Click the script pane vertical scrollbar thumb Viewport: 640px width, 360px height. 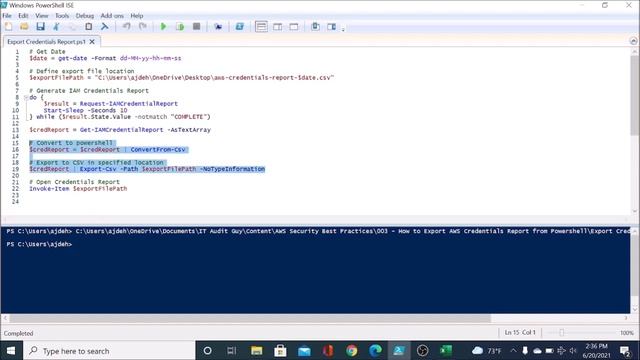pyautogui.click(x=634, y=95)
